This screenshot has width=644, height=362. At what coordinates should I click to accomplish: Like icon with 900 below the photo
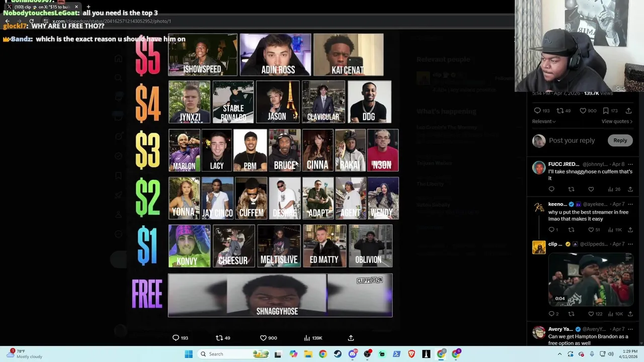coord(268,338)
